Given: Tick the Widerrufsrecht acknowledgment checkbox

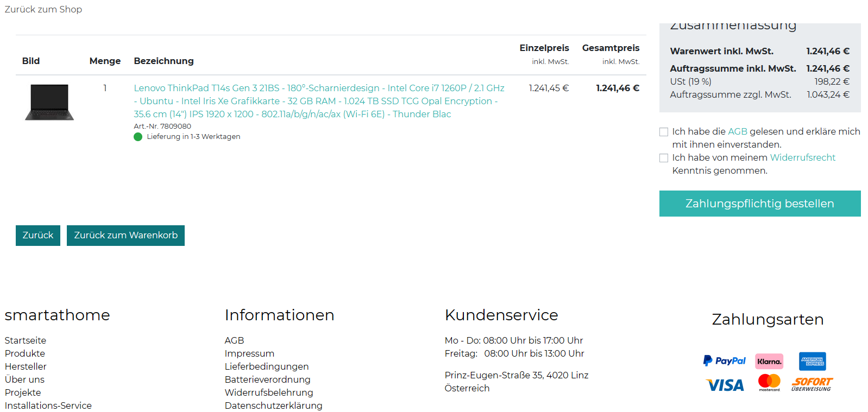Looking at the screenshot, I should [664, 158].
